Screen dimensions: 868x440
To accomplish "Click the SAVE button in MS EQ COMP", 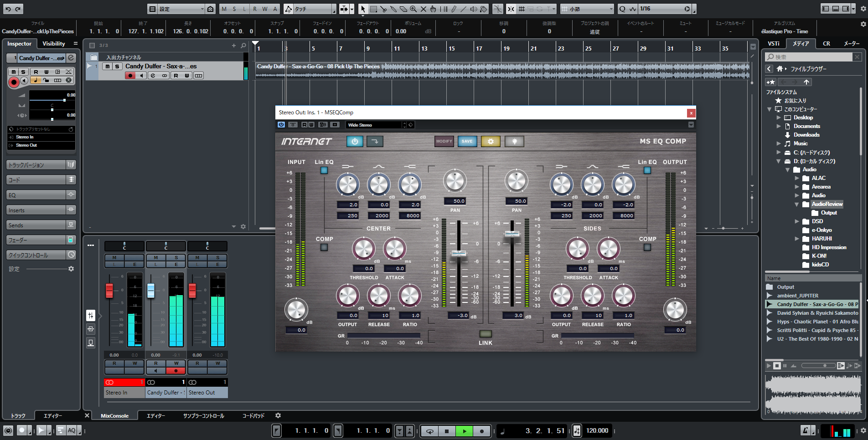I will (x=467, y=141).
